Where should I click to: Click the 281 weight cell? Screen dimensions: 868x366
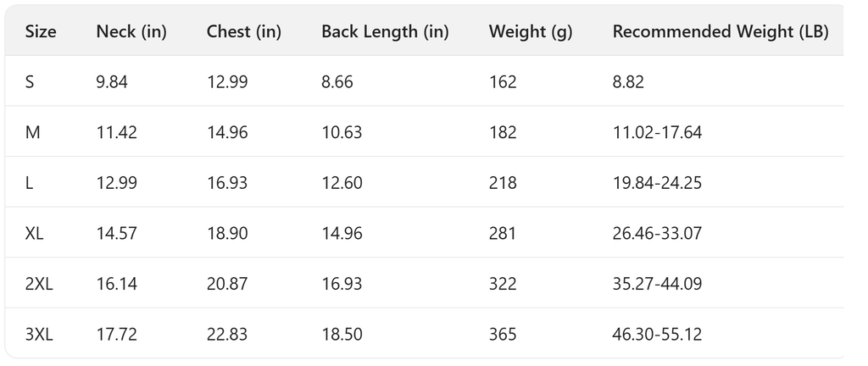coord(503,233)
